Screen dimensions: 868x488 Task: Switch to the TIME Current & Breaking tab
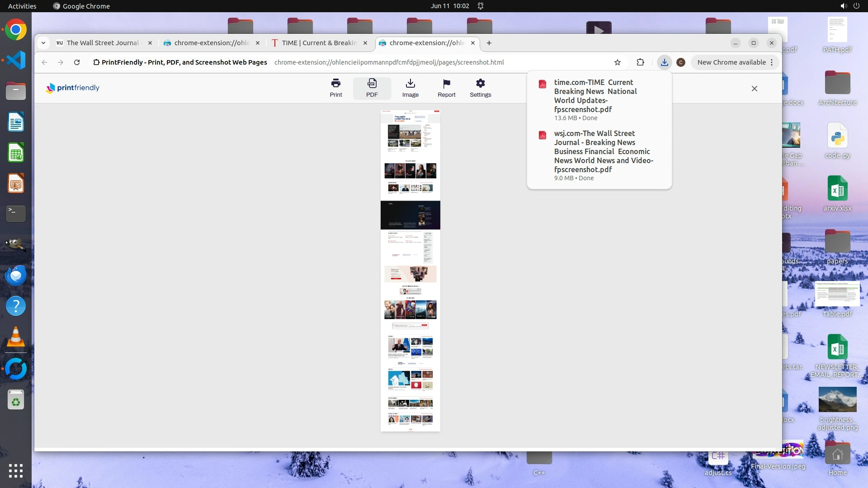tap(319, 43)
